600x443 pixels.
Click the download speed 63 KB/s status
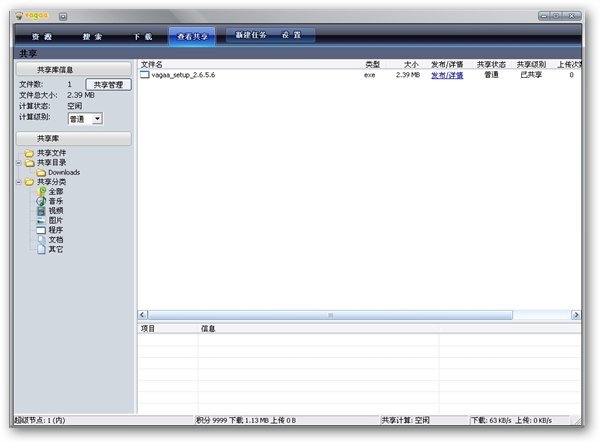click(491, 420)
